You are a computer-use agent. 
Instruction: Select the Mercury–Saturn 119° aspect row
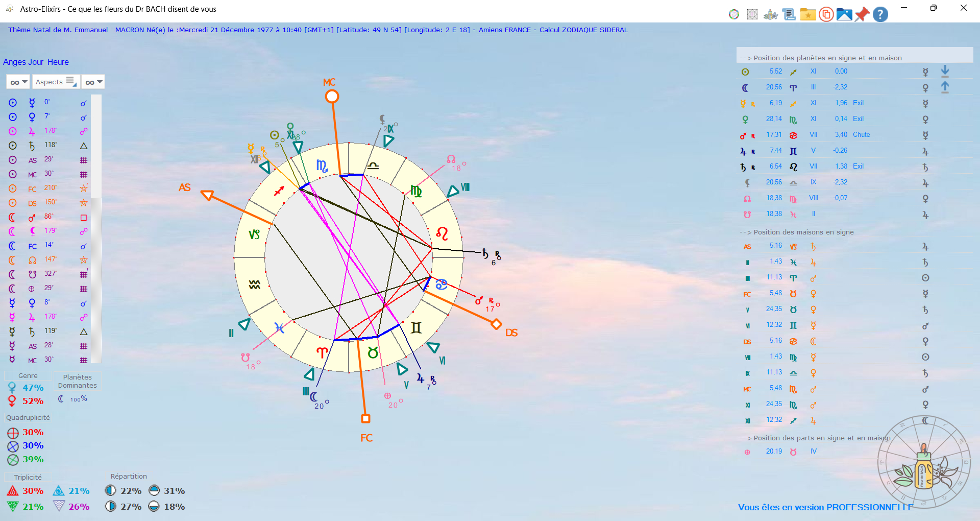(48, 331)
